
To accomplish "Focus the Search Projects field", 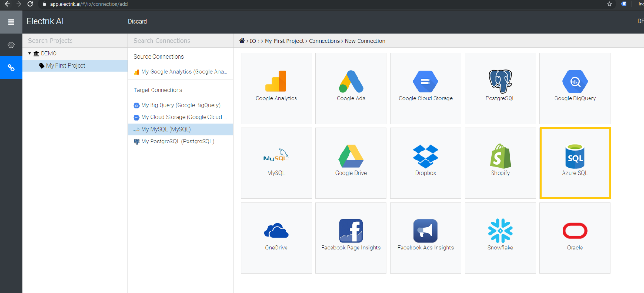I will tap(75, 41).
